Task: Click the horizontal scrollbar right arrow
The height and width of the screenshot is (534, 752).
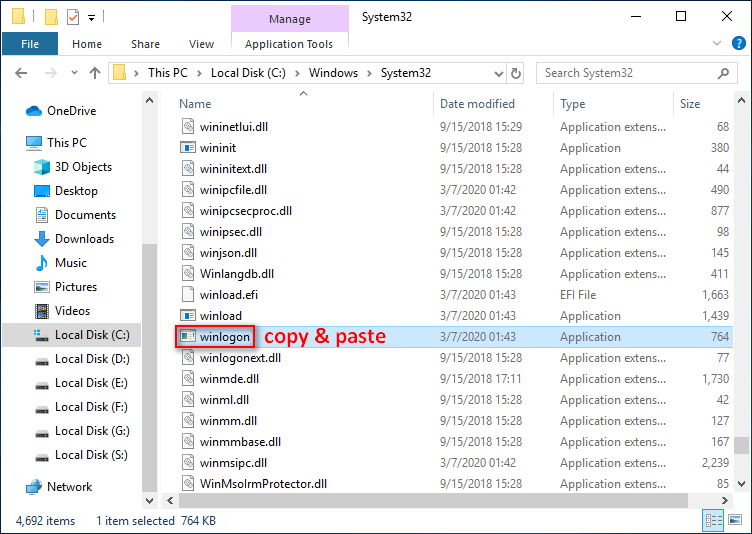Action: (725, 500)
